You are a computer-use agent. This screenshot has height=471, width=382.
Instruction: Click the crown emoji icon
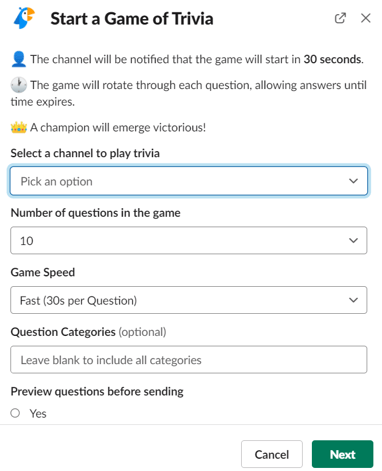[19, 127]
